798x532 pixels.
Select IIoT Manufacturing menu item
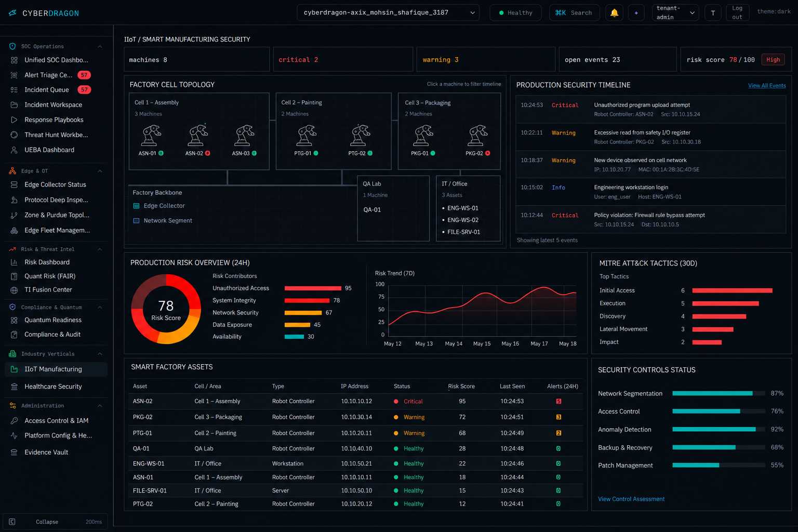click(56, 369)
